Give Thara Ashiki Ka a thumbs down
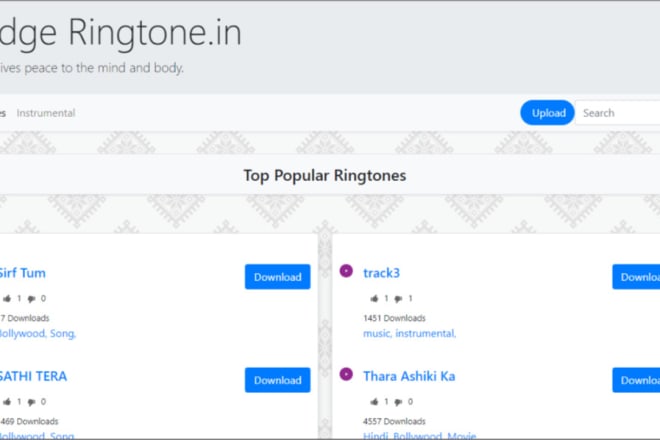Image resolution: width=660 pixels, height=440 pixels. coord(398,402)
